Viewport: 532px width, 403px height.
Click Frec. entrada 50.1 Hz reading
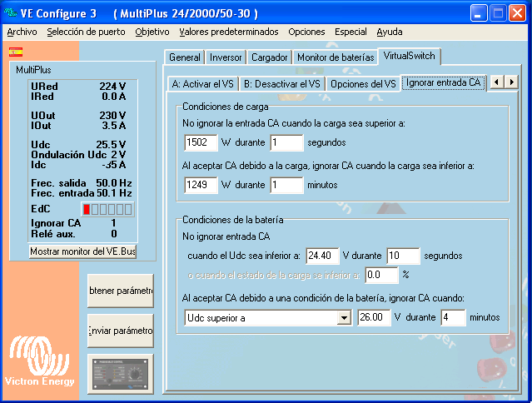(x=82, y=193)
